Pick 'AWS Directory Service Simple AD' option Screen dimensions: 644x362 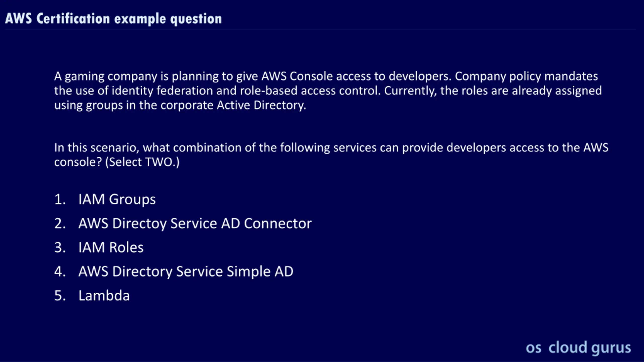186,272
